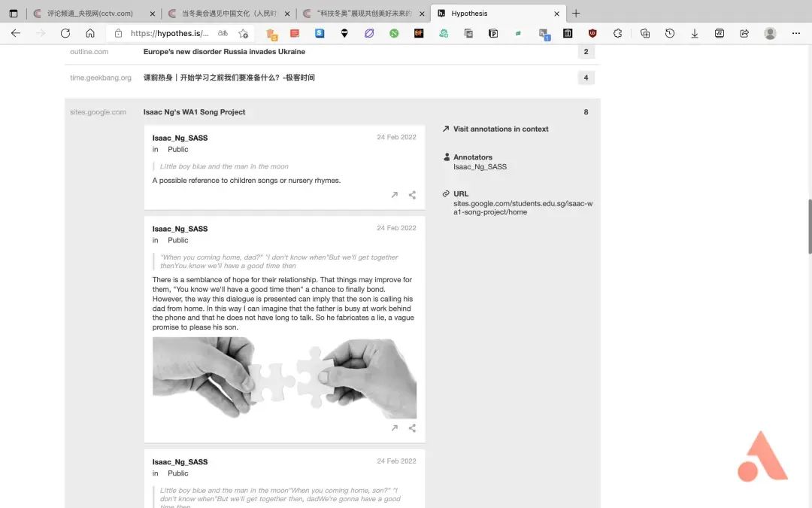
Task: Close the Hypothesis tab
Action: pos(556,14)
